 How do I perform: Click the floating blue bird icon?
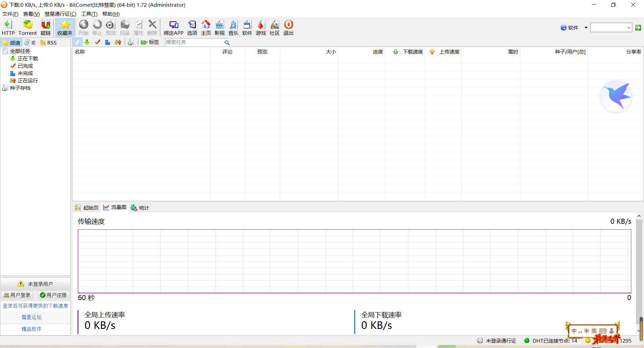point(616,96)
